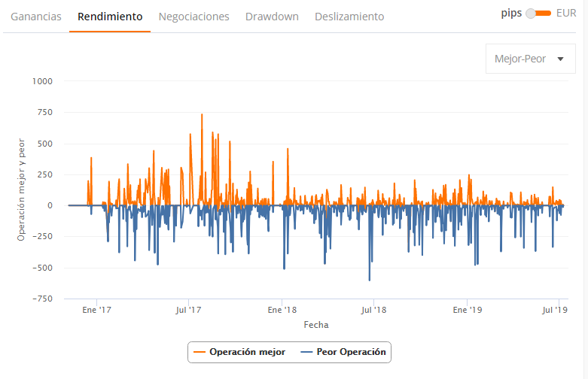Click the 750 y-axis value
Screen dimensions: 588x379
click(44, 112)
